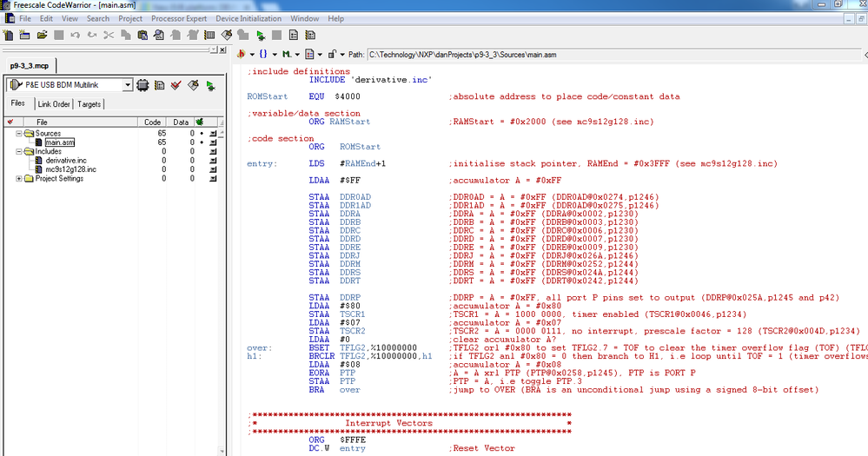Click the Compile toolbar icon
Viewport: 868px width, 456px height.
point(209,35)
